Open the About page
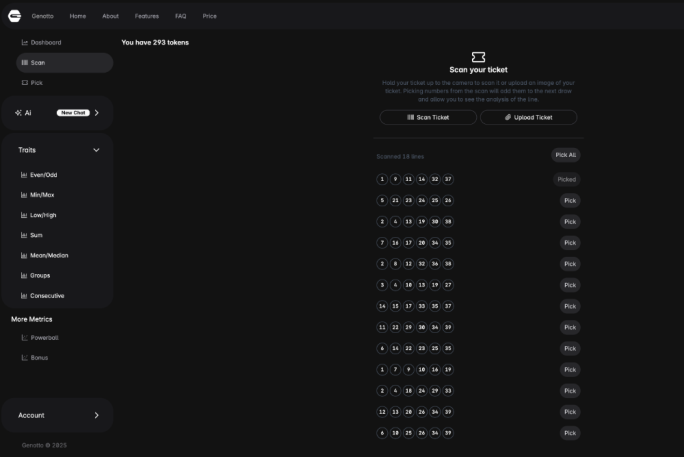The image size is (684, 457). coord(110,16)
